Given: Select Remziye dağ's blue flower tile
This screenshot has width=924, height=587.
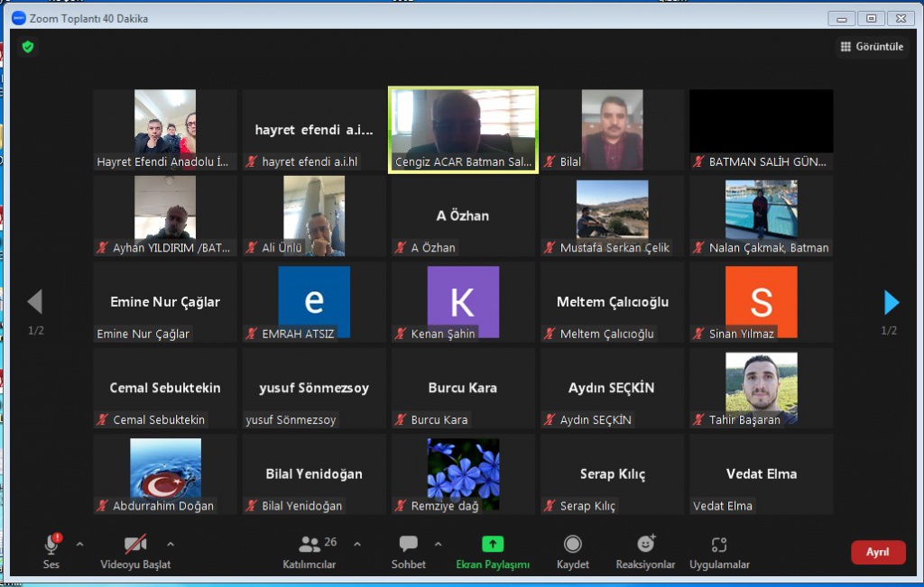Looking at the screenshot, I should tap(463, 472).
